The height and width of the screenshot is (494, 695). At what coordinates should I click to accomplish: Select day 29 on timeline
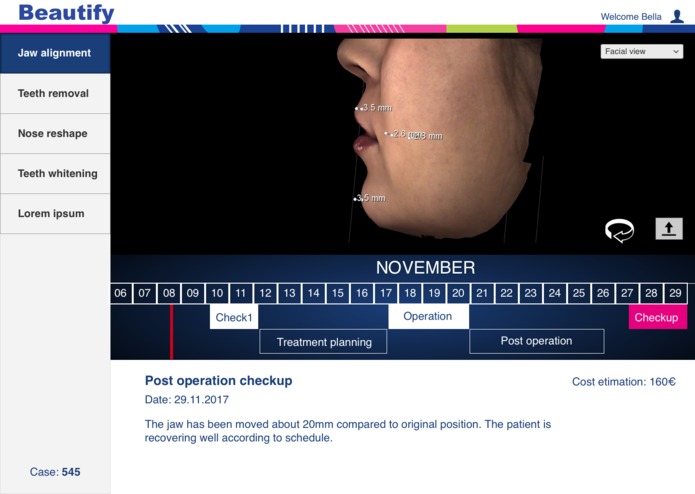(675, 293)
